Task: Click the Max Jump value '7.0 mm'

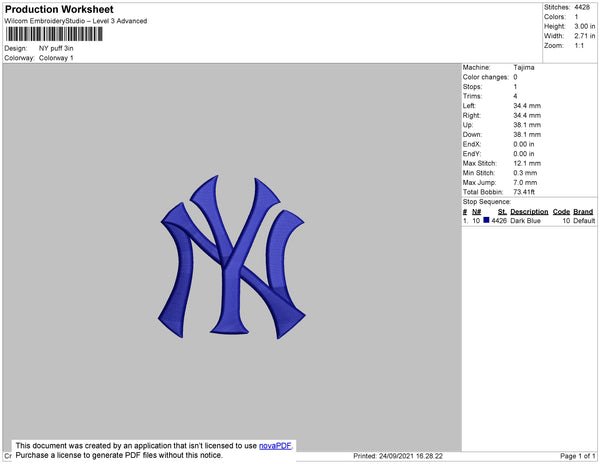Action: click(x=525, y=182)
